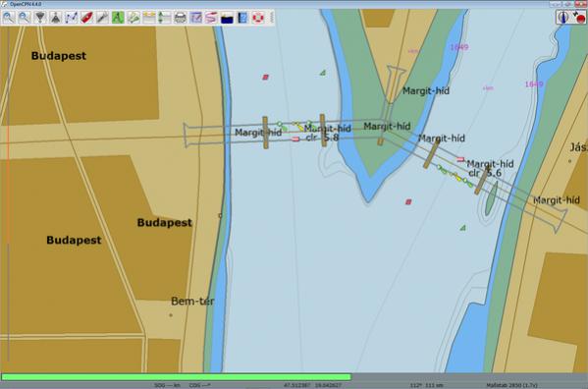Print the chart using printer icon
Viewport: 588px width, 389px height.
180,18
